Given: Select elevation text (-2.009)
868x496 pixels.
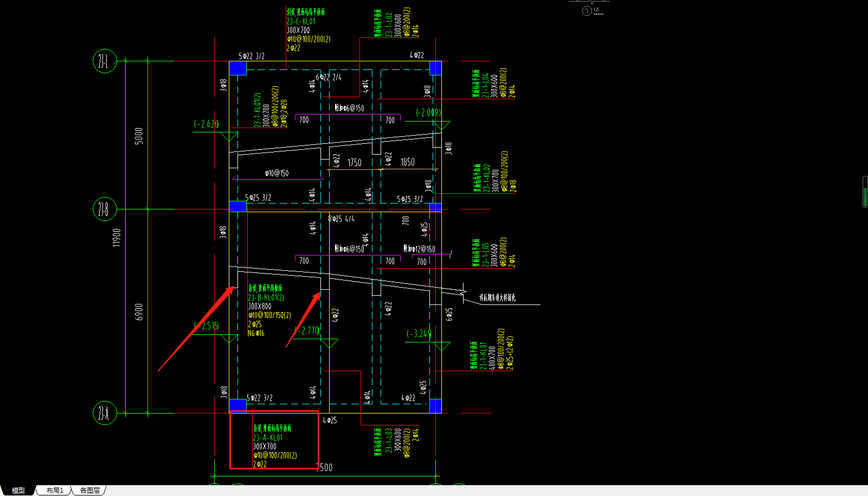Looking at the screenshot, I should point(428,112).
